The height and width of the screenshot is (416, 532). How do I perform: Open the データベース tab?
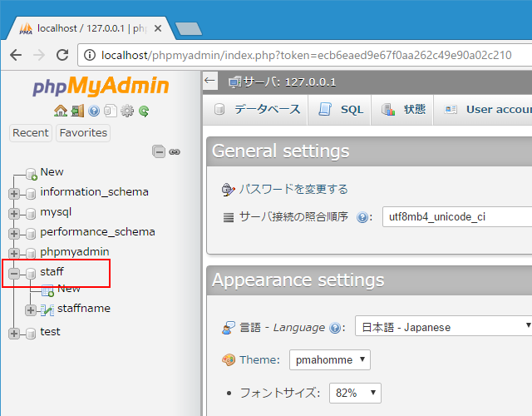[x=257, y=110]
